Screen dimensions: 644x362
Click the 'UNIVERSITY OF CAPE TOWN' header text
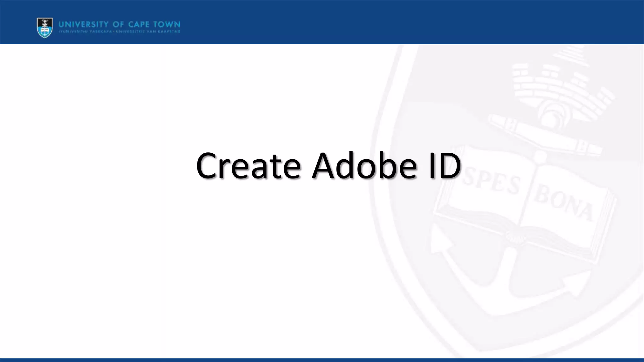pyautogui.click(x=119, y=25)
